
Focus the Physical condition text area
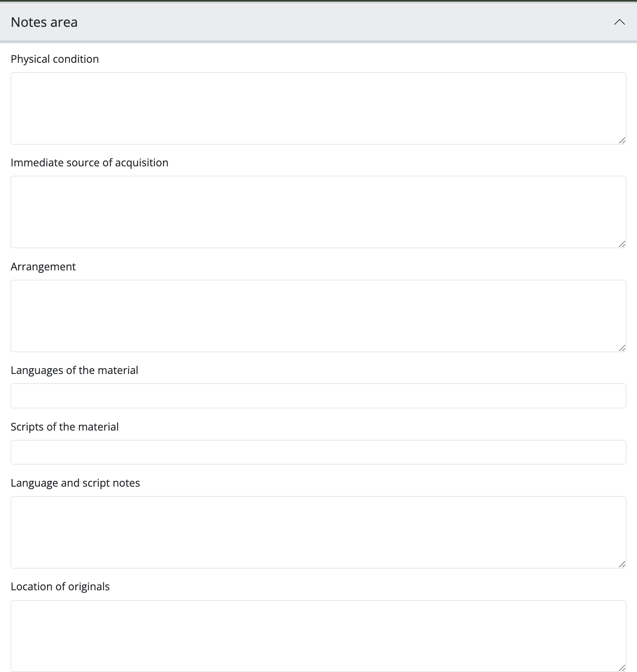tap(318, 108)
